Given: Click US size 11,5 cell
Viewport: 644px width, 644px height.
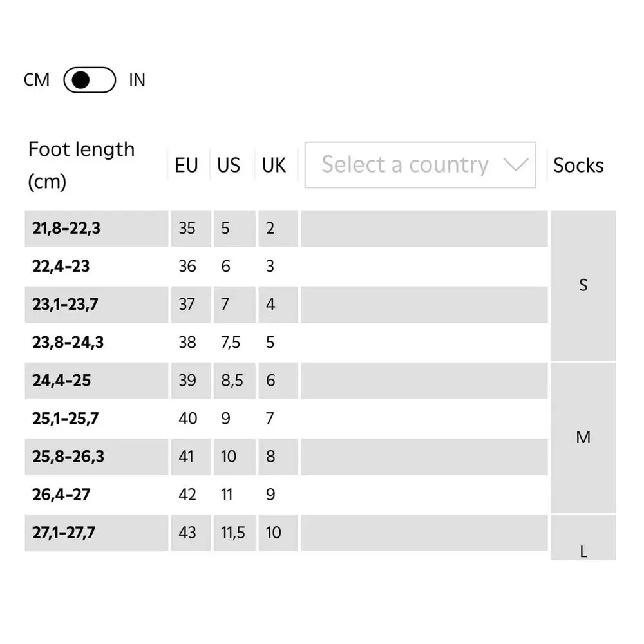Looking at the screenshot, I should (234, 533).
